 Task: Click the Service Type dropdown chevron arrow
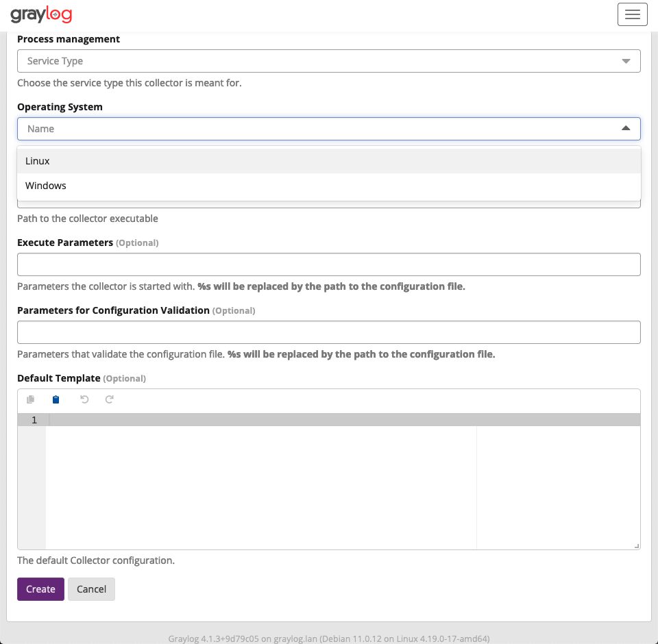626,60
